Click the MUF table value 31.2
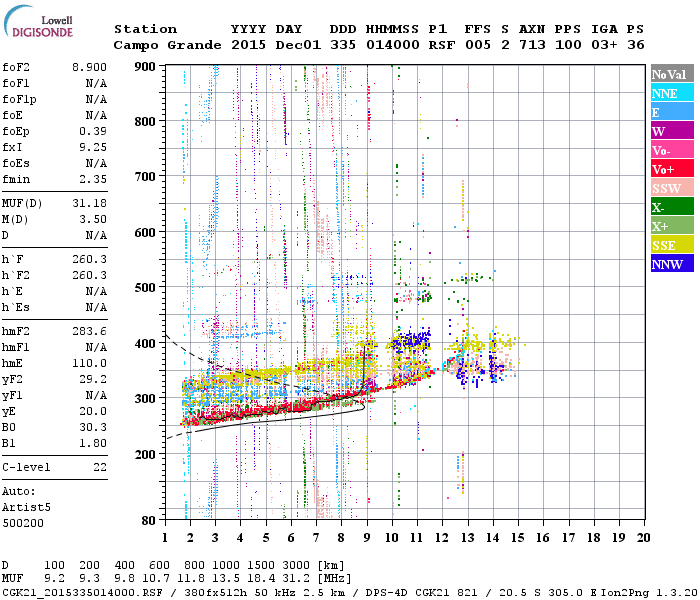 point(296,579)
